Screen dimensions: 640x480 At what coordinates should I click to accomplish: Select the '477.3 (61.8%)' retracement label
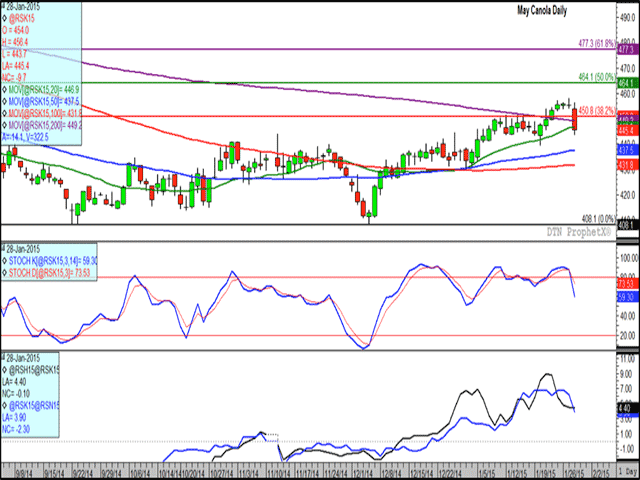(596, 43)
